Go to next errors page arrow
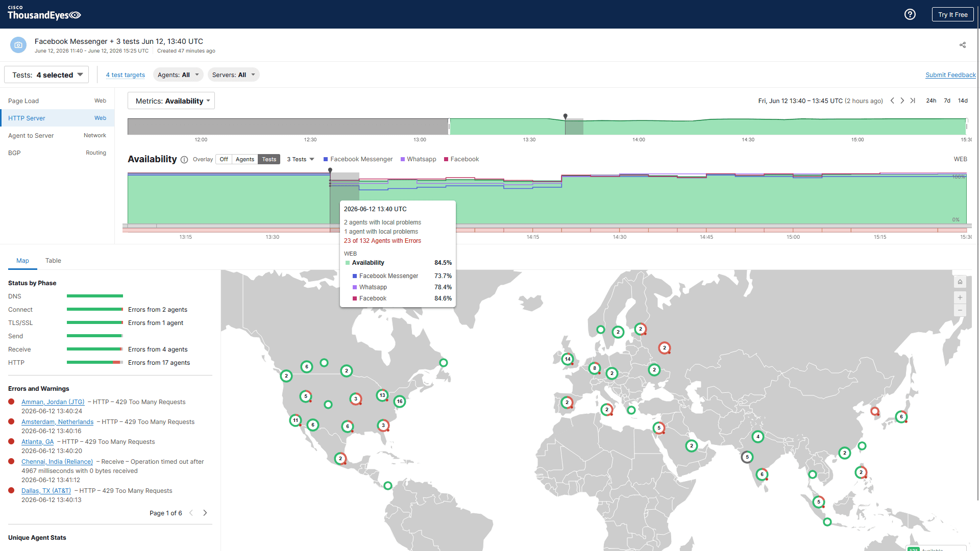This screenshot has height=551, width=980. click(205, 513)
